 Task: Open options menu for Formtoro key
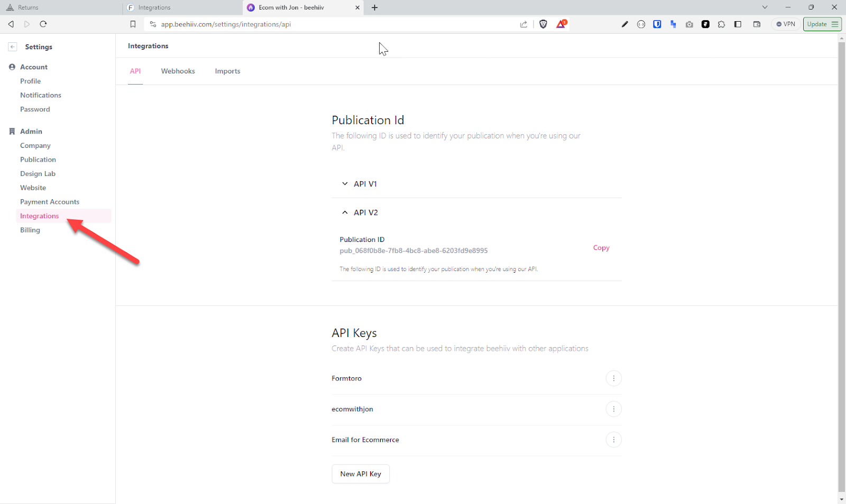[x=613, y=378]
